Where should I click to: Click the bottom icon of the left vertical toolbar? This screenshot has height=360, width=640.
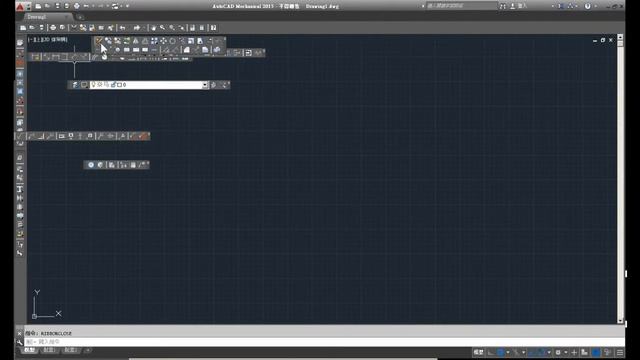(20, 253)
